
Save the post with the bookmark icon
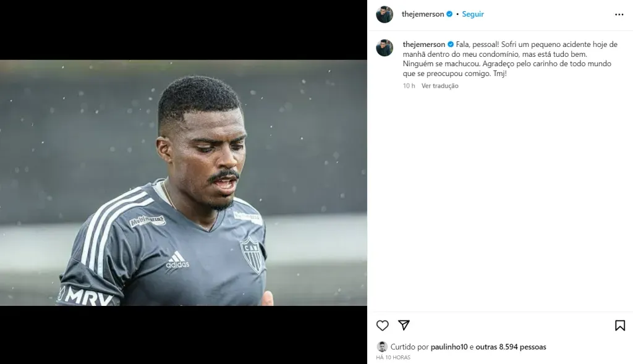coord(620,326)
